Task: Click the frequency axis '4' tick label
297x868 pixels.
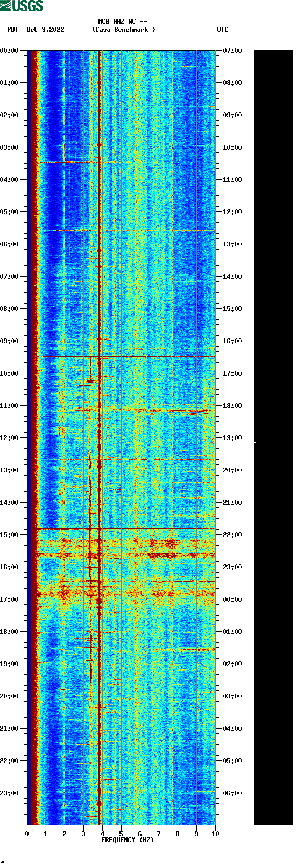Action: (102, 834)
